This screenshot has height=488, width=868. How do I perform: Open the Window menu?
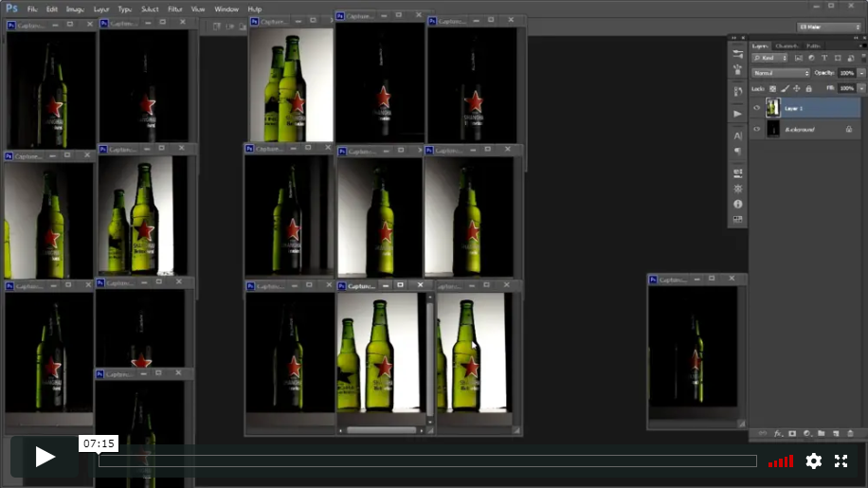226,9
